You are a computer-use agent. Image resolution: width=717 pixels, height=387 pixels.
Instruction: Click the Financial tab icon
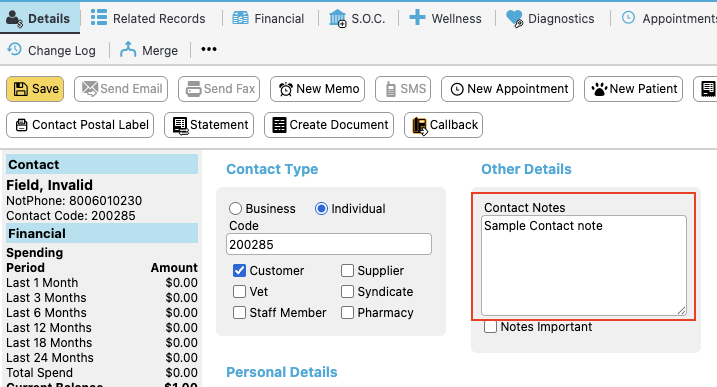[241, 18]
